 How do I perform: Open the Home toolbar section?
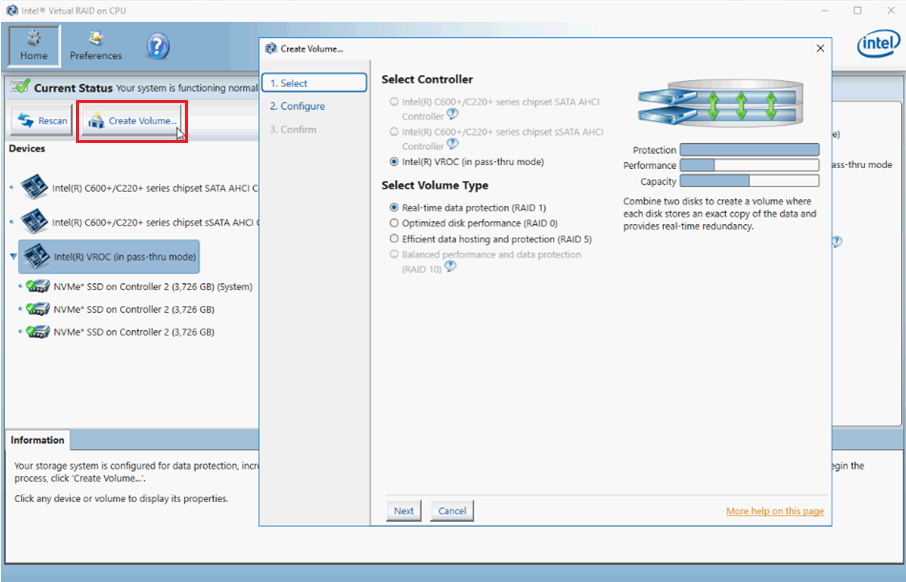pos(34,46)
